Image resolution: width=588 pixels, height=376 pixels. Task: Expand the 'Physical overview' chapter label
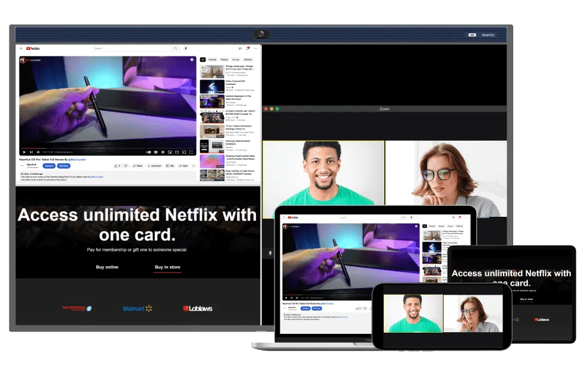tap(64, 152)
